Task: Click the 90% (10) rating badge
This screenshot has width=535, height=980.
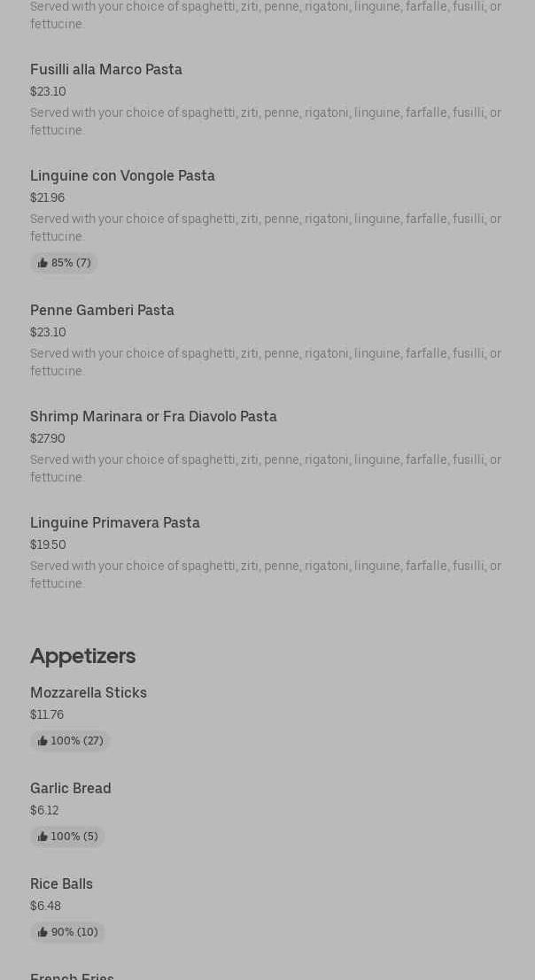Action: [x=67, y=932]
